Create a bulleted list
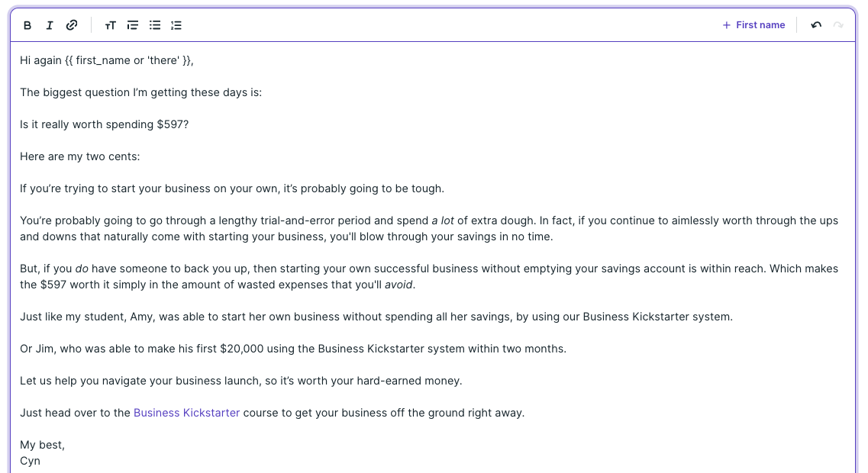Viewport: 868px width, 473px height. click(154, 24)
